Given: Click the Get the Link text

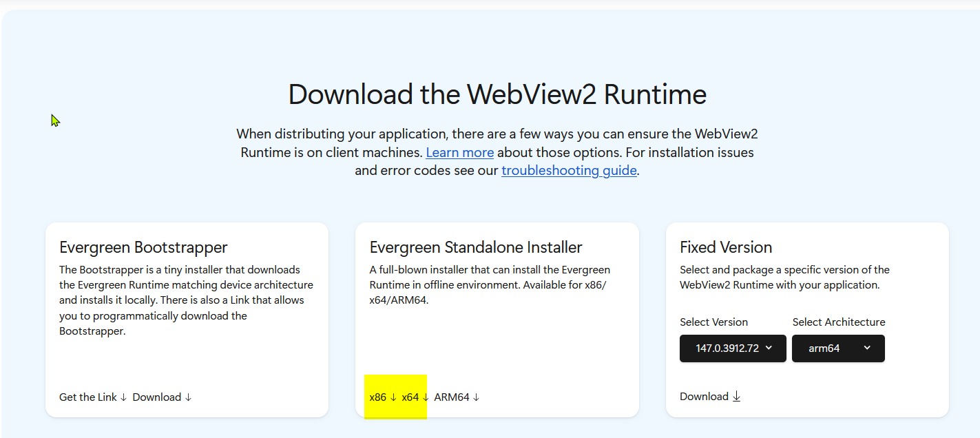Looking at the screenshot, I should click(88, 397).
